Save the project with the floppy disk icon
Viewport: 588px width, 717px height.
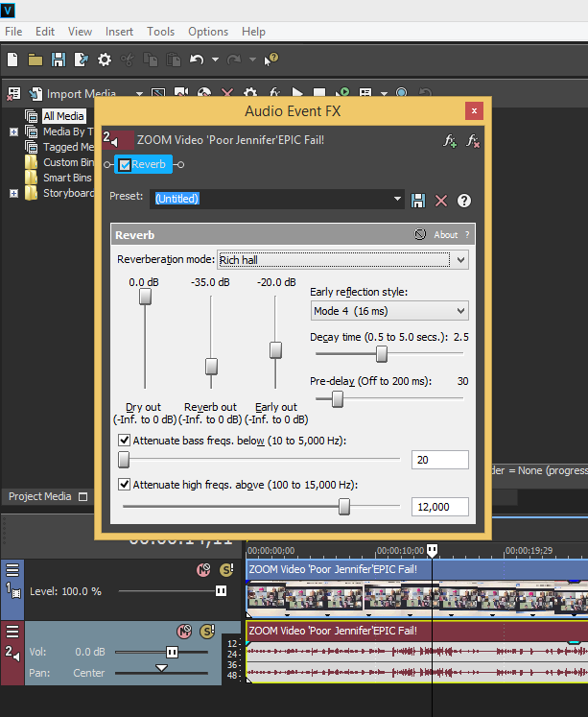tap(58, 60)
